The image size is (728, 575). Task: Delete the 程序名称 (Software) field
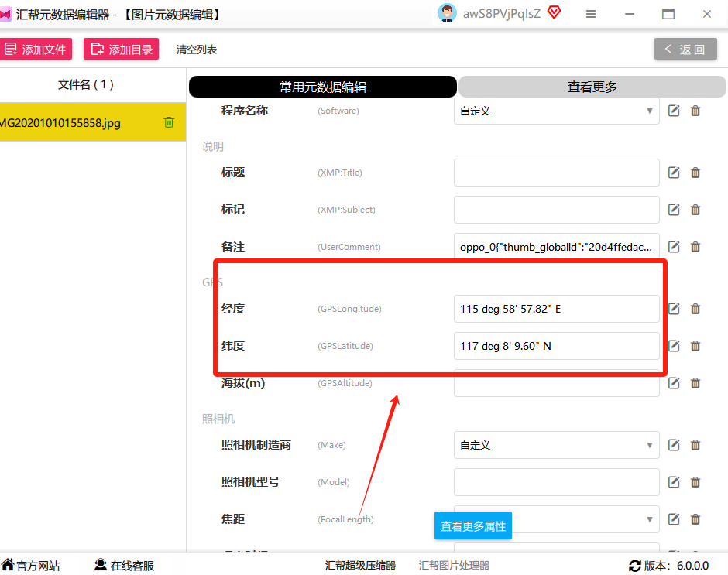695,111
